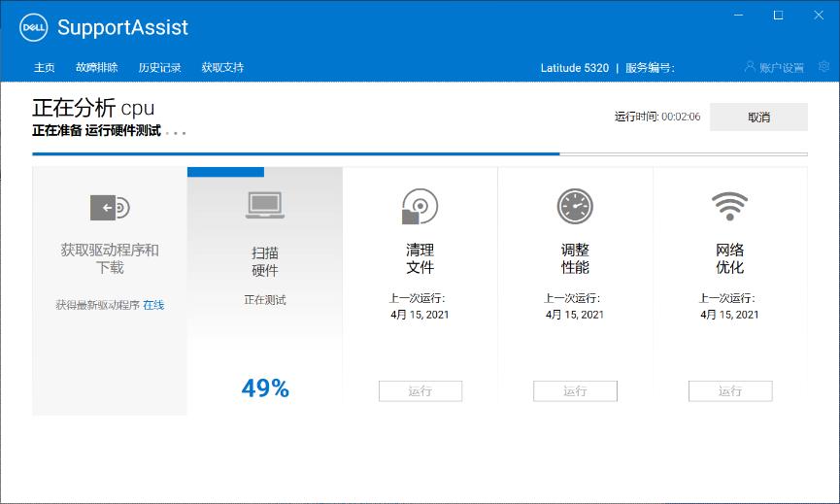The width and height of the screenshot is (840, 504).
Task: Run 网络优化 with its 运行 button
Action: point(730,391)
